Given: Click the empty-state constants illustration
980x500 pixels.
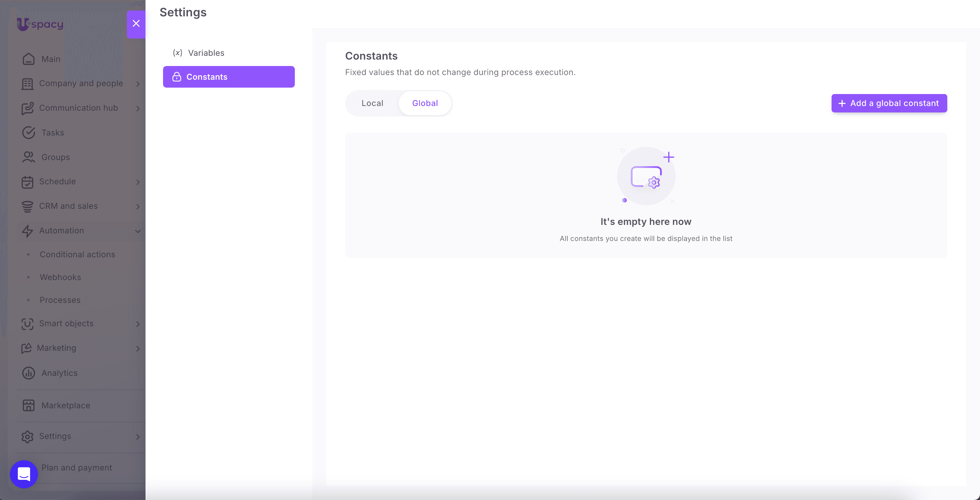Looking at the screenshot, I should [x=646, y=176].
